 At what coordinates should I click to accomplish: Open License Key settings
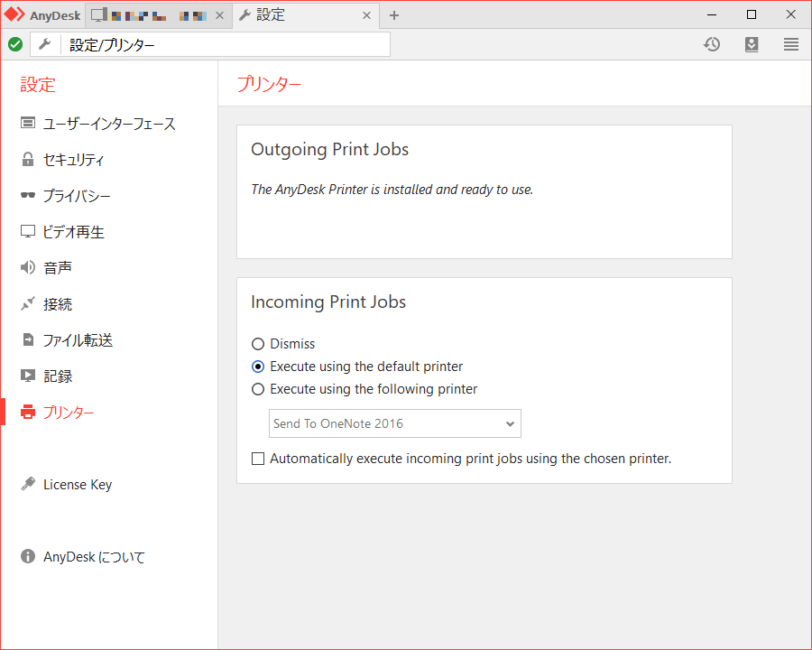pyautogui.click(x=78, y=484)
